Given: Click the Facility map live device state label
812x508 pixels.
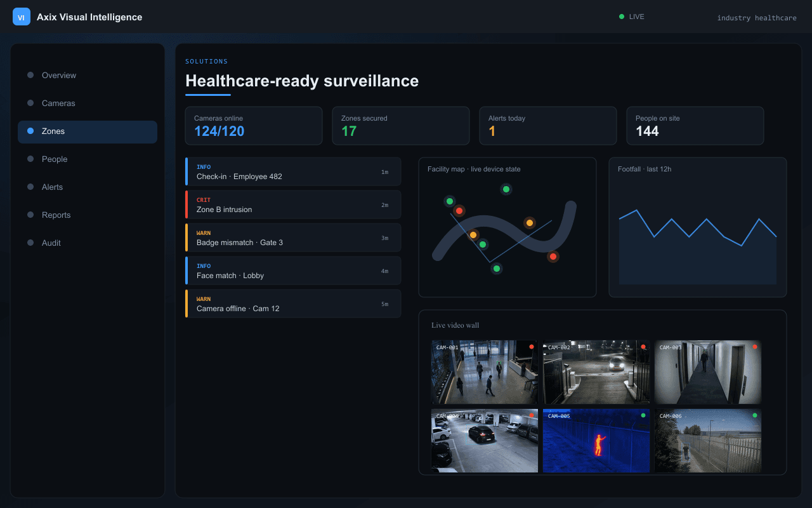Looking at the screenshot, I should point(474,169).
